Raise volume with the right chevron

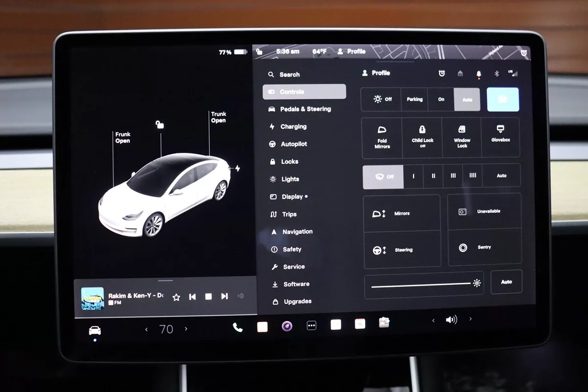[470, 319]
